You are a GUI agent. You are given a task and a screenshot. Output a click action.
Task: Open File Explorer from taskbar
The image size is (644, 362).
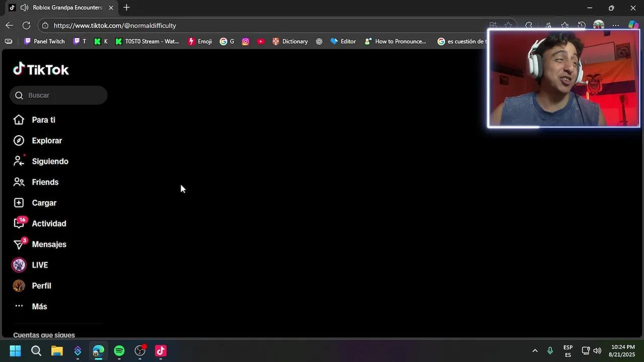(x=57, y=351)
